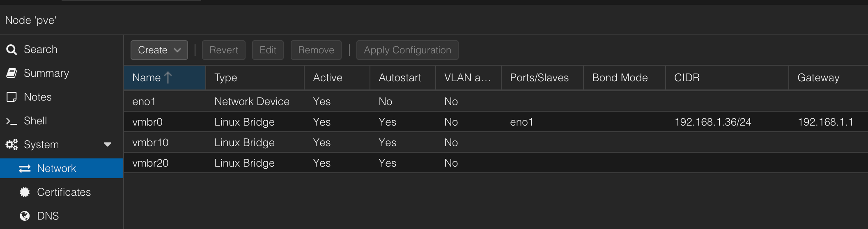Select the eno1 network device row
The width and height of the screenshot is (868, 229).
click(144, 101)
